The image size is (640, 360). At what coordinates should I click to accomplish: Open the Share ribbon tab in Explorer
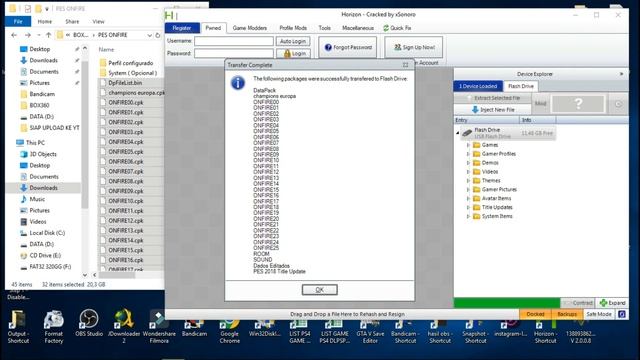pyautogui.click(x=72, y=21)
